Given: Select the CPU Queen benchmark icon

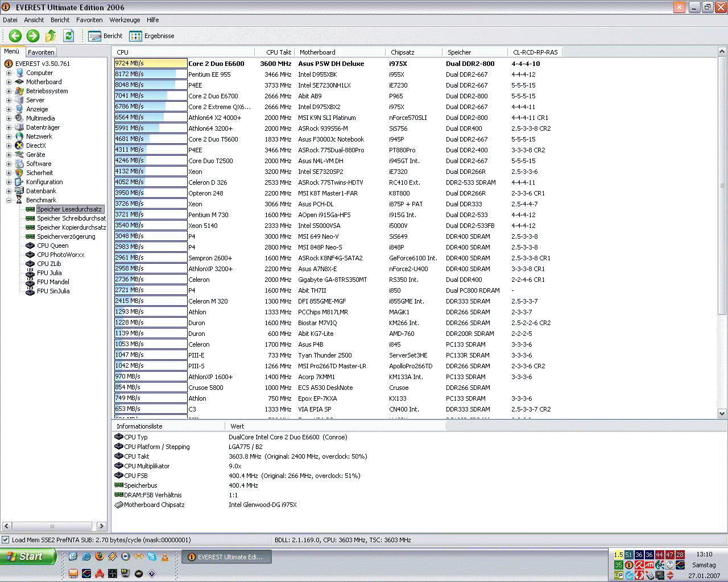Looking at the screenshot, I should click(x=30, y=246).
